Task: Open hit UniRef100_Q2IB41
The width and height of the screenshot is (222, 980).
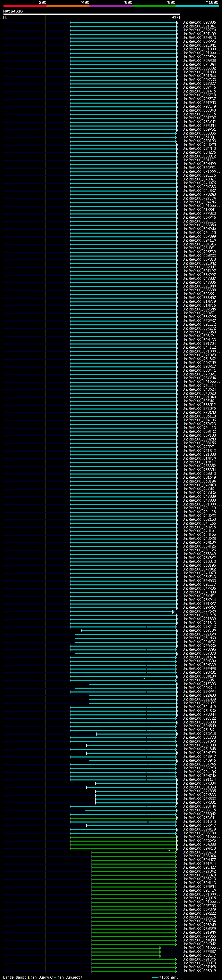Action: click(x=199, y=26)
